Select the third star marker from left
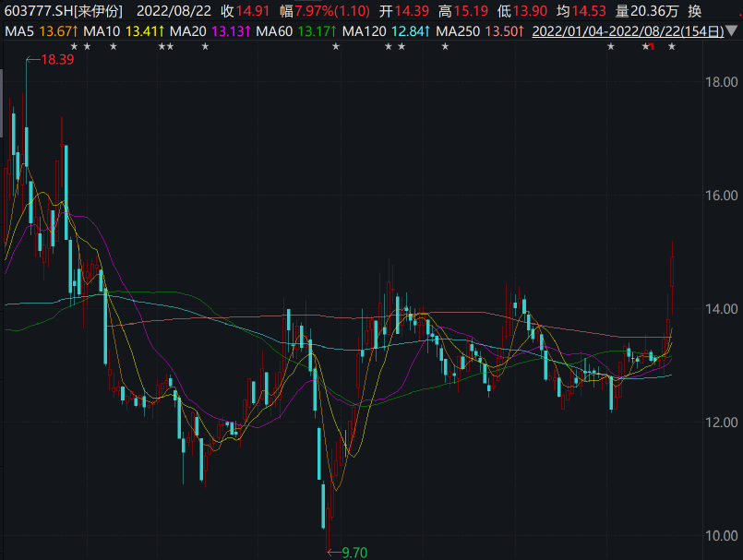 (x=114, y=47)
